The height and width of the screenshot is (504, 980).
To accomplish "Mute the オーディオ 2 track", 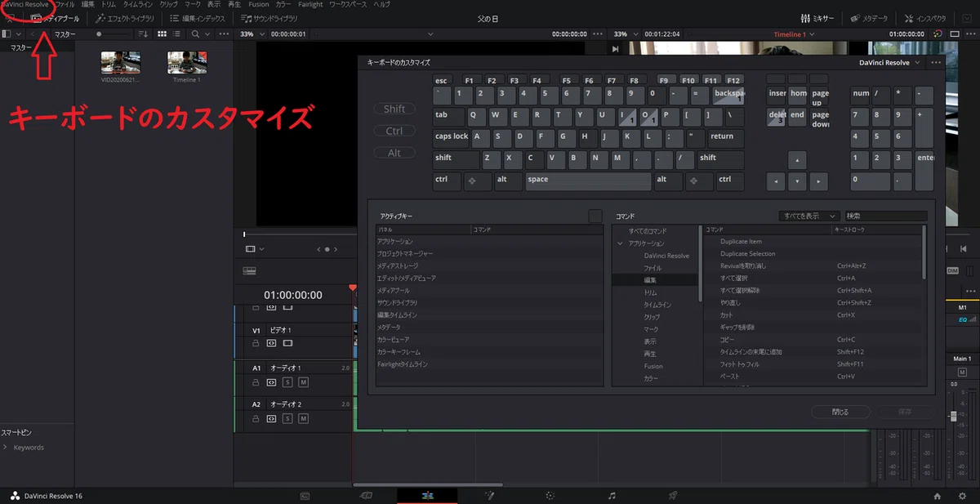I will (303, 418).
